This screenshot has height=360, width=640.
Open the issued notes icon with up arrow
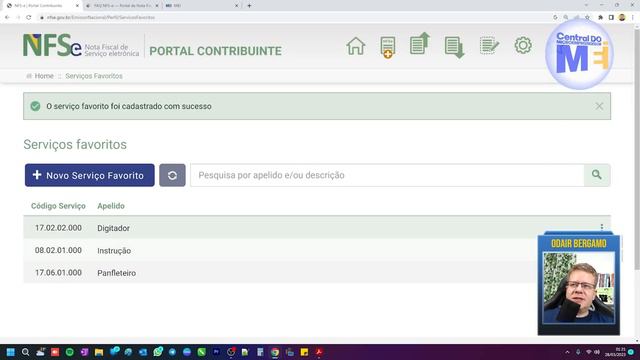(x=420, y=44)
